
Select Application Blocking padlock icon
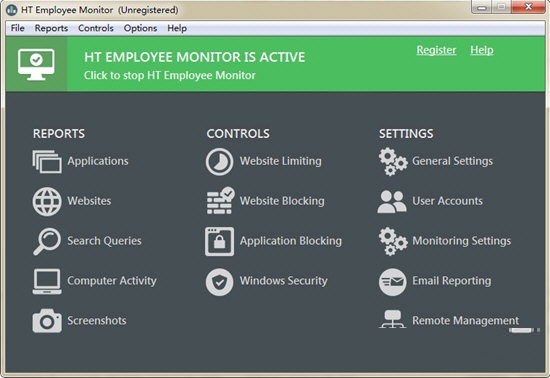point(219,241)
